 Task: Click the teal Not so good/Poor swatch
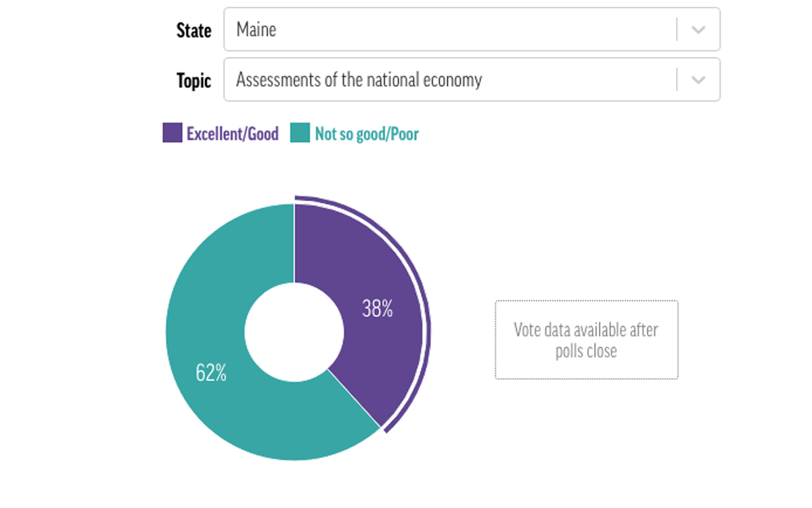(x=300, y=133)
